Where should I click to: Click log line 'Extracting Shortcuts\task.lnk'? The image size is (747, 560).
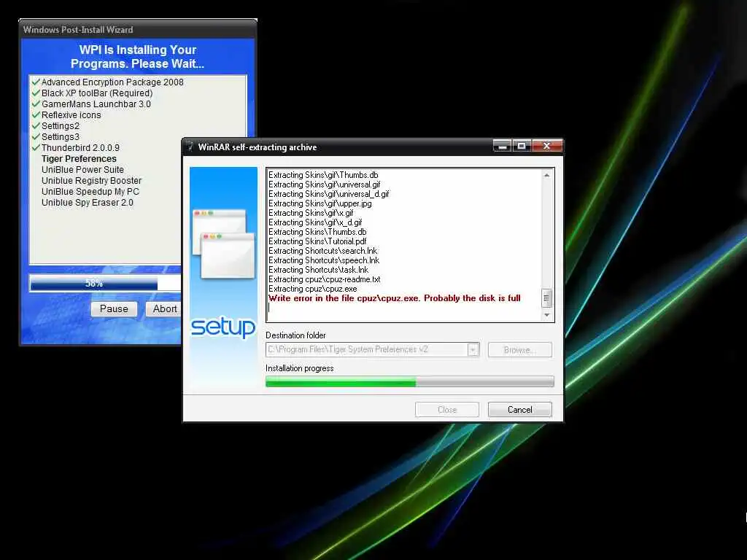click(x=318, y=270)
